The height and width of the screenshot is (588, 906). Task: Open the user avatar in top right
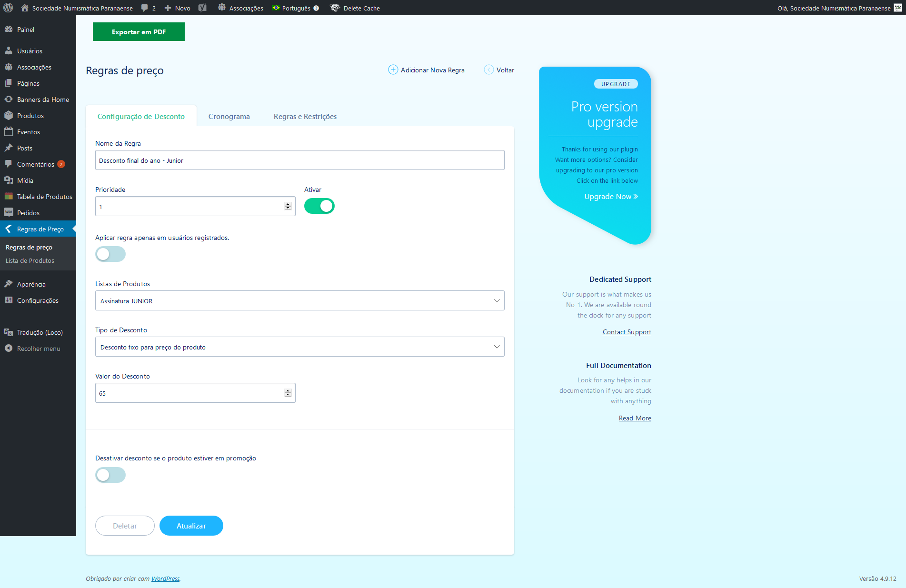tap(898, 8)
